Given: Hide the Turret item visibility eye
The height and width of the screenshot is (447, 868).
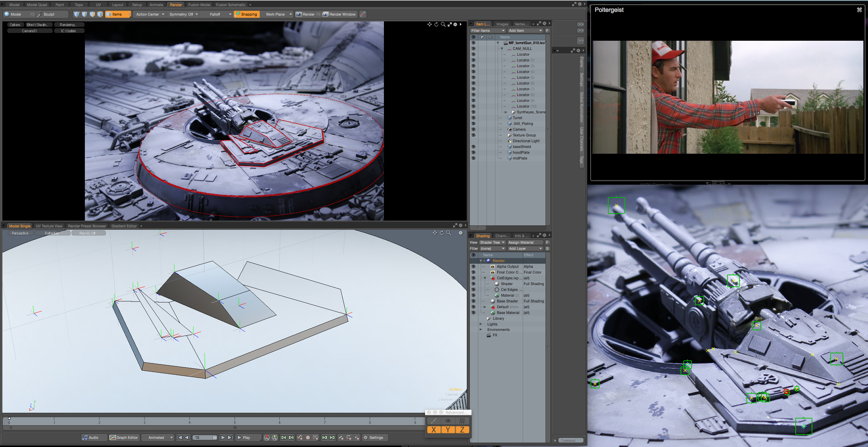Looking at the screenshot, I should pos(473,118).
